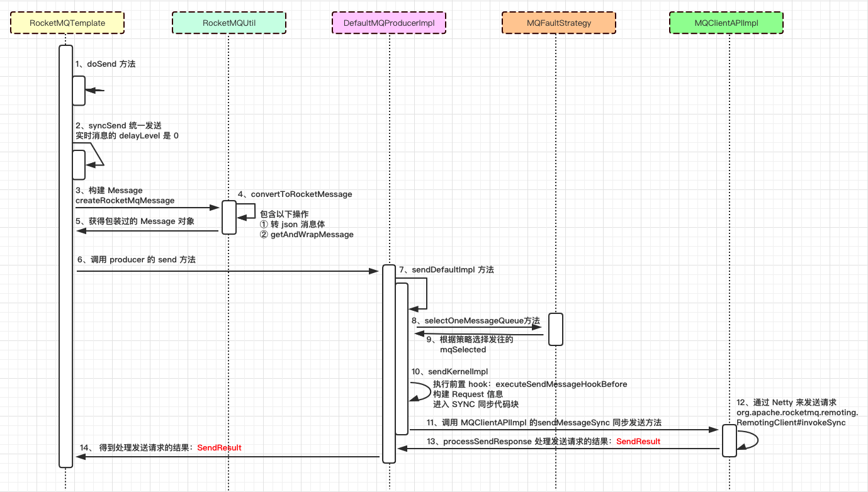Click the red SendResult text in step 13
Image resolution: width=868 pixels, height=492 pixels.
[x=638, y=441]
